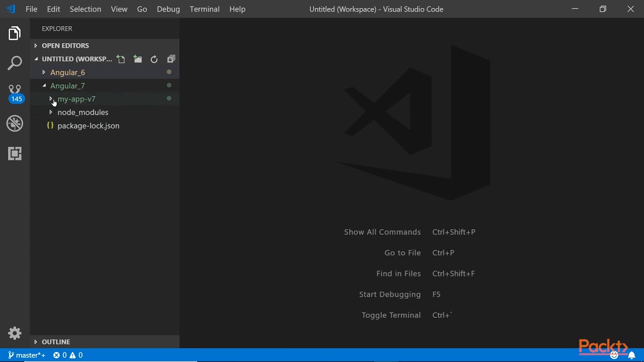Expand the node_modules folder arrow
Viewport: 644px width, 362px height.
(51, 113)
